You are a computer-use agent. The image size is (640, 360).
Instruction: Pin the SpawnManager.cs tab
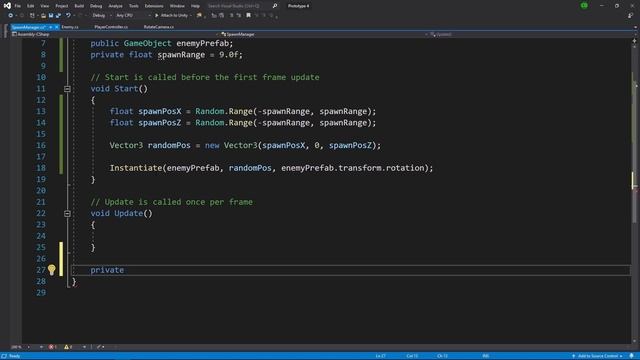click(51, 27)
